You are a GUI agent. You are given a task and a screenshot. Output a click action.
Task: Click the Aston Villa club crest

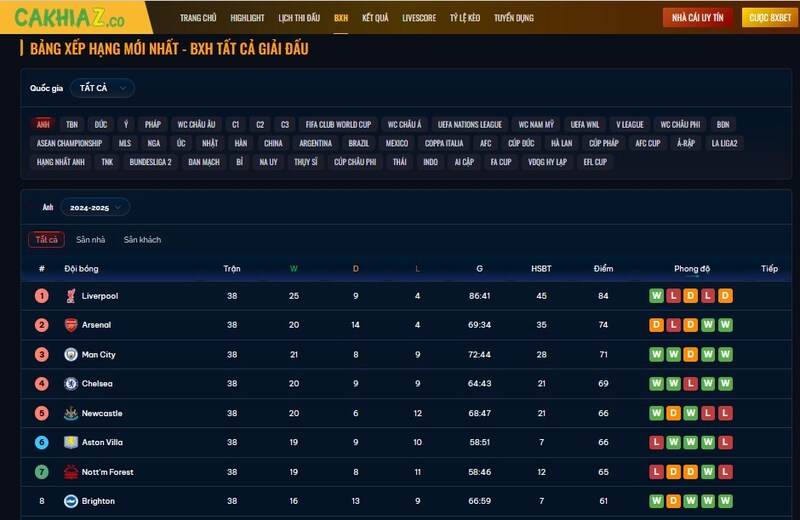pyautogui.click(x=70, y=442)
